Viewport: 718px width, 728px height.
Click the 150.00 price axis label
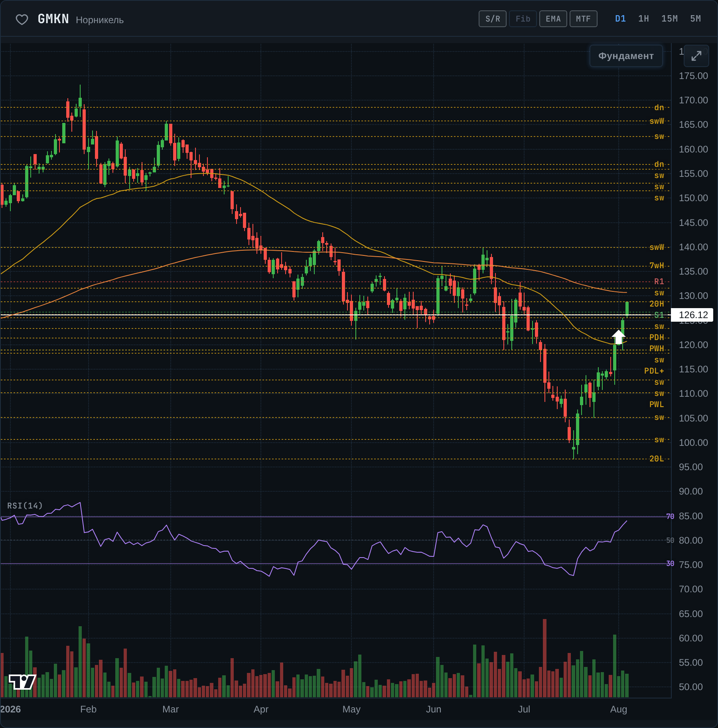[x=693, y=198]
